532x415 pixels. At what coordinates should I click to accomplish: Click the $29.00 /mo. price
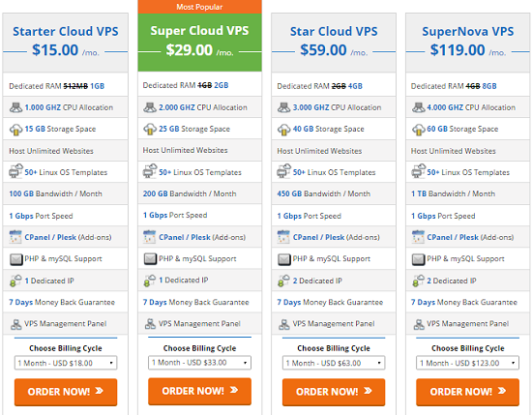(199, 50)
